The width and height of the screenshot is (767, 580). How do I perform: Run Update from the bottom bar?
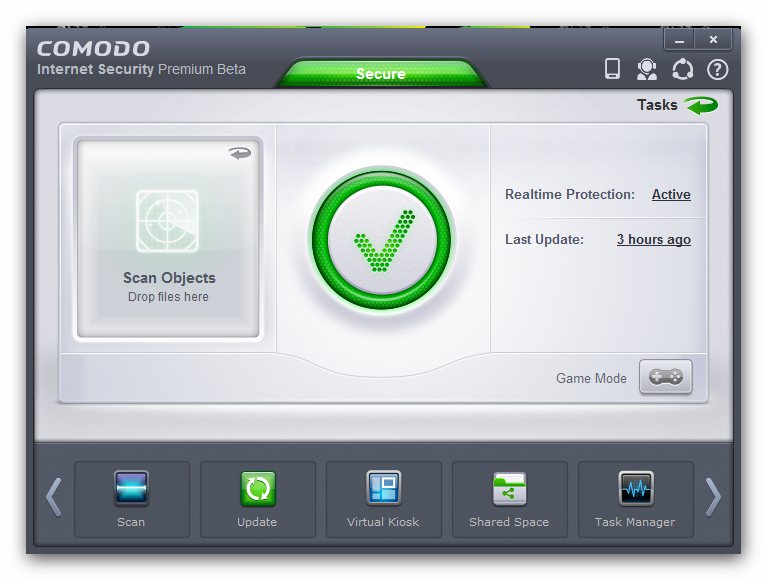pyautogui.click(x=257, y=499)
